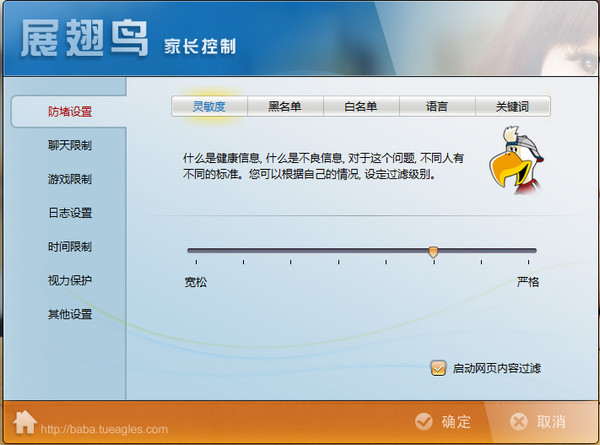Select 防堵设置 in the sidebar
This screenshot has height=445, width=600.
click(69, 111)
